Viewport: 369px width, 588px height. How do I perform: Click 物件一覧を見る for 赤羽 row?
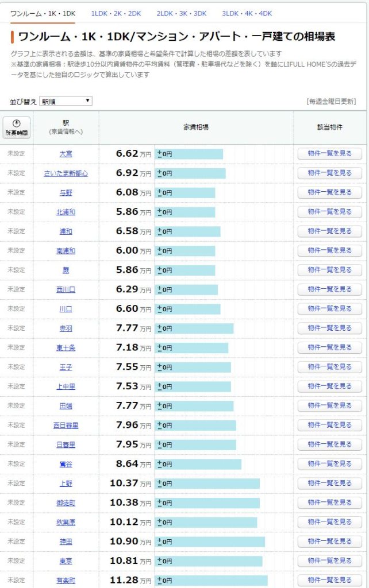pos(329,328)
